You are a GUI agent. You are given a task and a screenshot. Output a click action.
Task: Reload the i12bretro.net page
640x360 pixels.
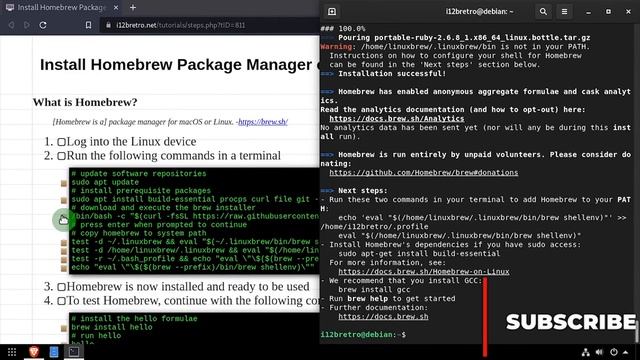click(x=43, y=25)
